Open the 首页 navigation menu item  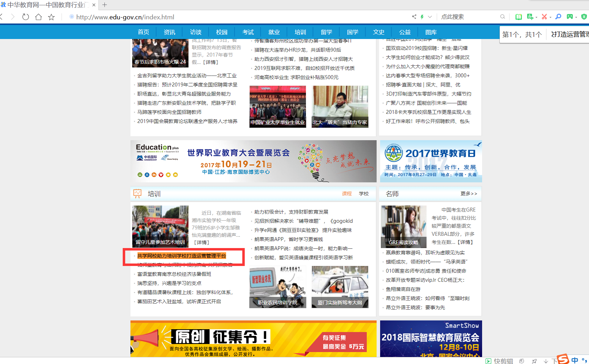click(x=143, y=32)
